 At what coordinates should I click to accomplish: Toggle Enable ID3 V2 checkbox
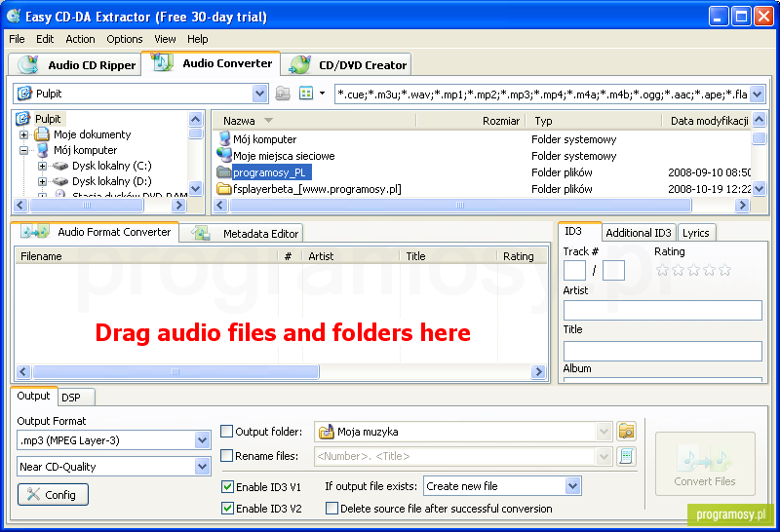227,509
